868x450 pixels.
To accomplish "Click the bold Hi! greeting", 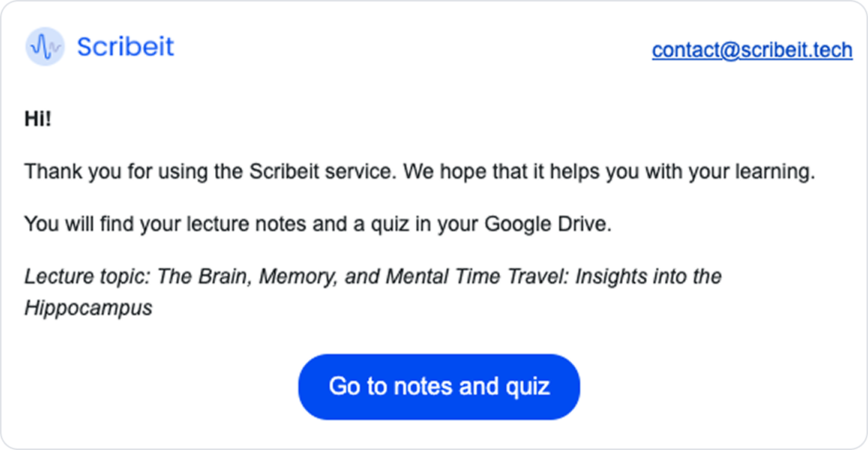I will (x=37, y=118).
